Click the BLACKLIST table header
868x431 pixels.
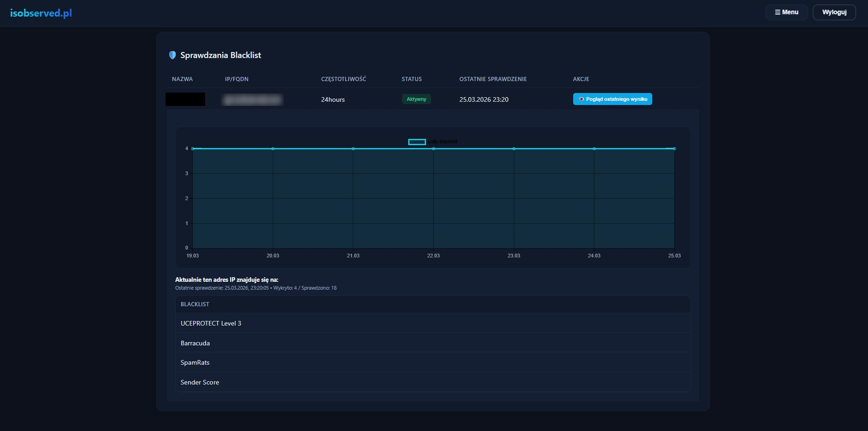click(195, 304)
